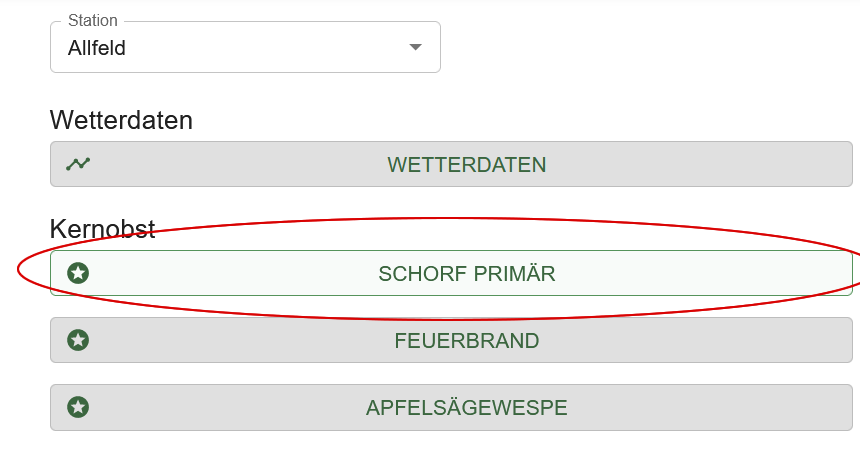
Task: Expand the Station dropdown arrow
Action: 416,47
